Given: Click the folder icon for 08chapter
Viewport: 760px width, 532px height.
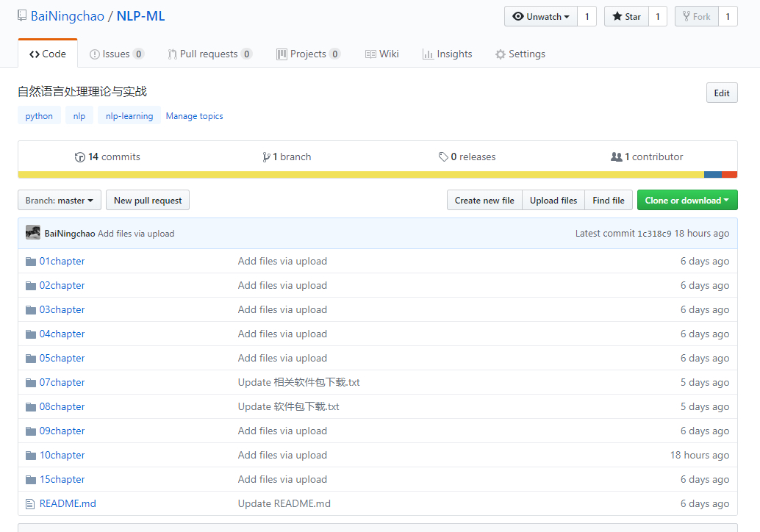Looking at the screenshot, I should tap(31, 407).
